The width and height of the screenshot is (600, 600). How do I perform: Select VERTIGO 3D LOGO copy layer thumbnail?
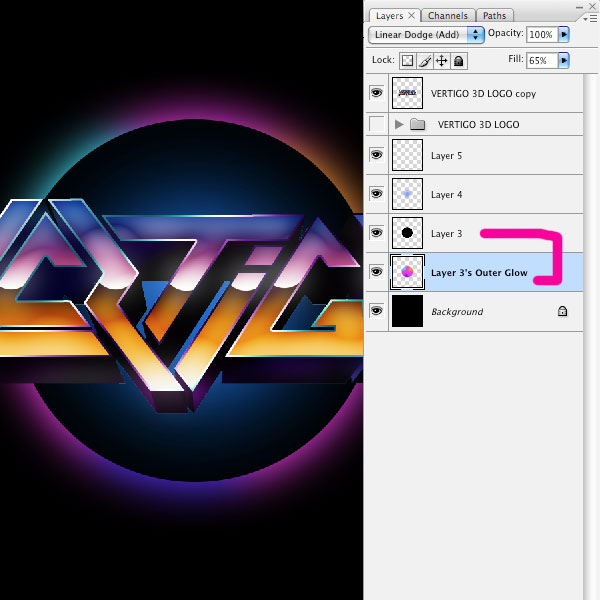pyautogui.click(x=407, y=93)
